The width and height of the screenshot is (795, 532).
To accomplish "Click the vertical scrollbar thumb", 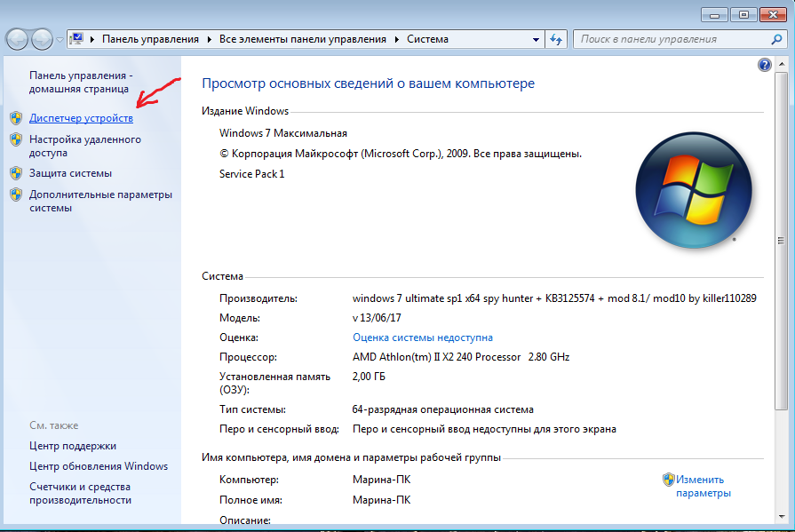I will coord(782,241).
